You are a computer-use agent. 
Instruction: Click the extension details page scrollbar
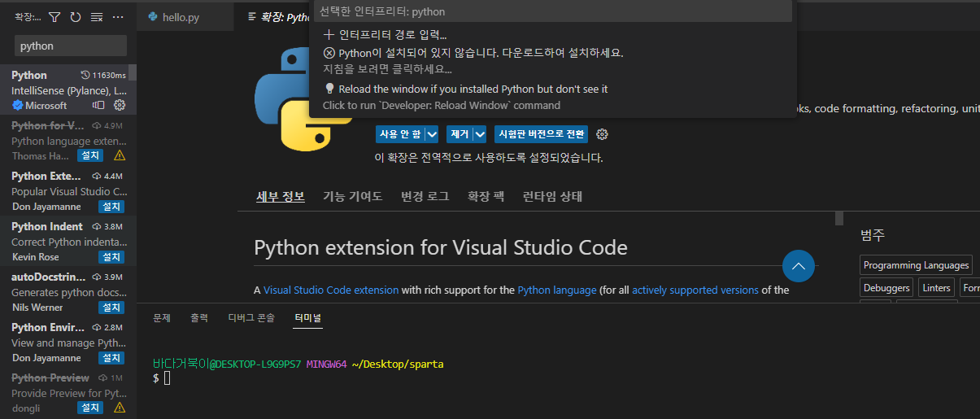839,218
